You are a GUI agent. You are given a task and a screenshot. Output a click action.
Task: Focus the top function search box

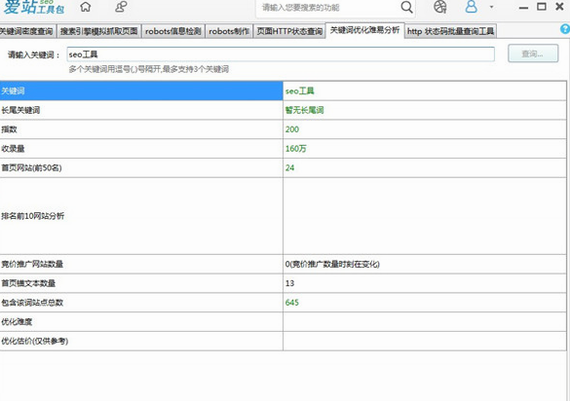pyautogui.click(x=328, y=7)
